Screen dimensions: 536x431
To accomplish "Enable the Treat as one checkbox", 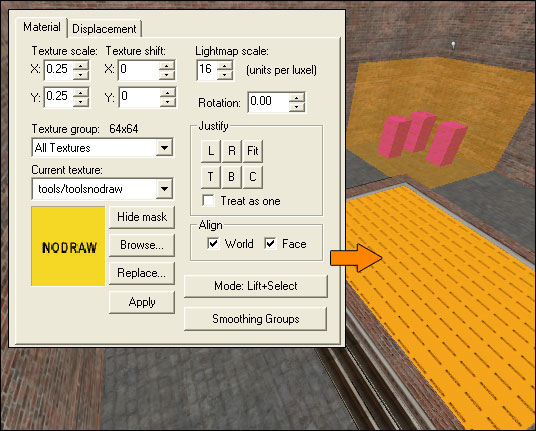I will coord(209,201).
